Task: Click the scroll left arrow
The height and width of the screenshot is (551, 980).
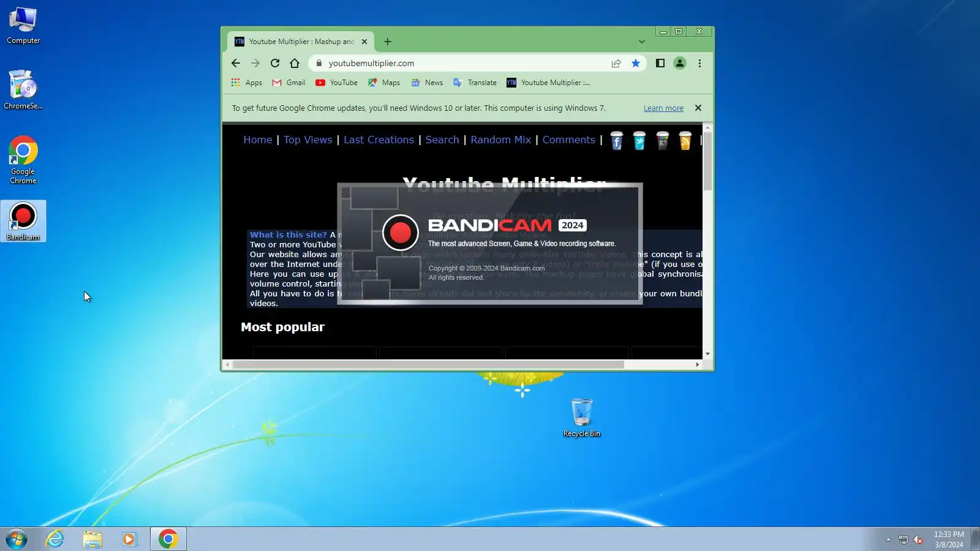Action: (227, 364)
